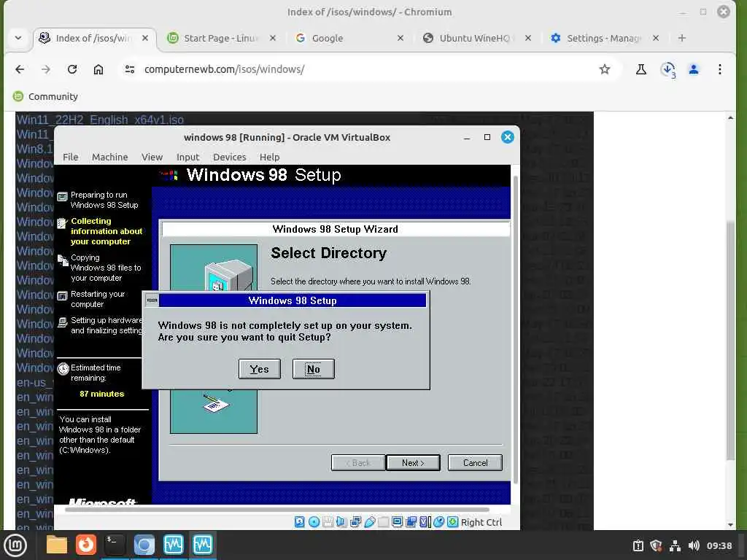
Task: Open the volume control in system tray
Action: (694, 545)
